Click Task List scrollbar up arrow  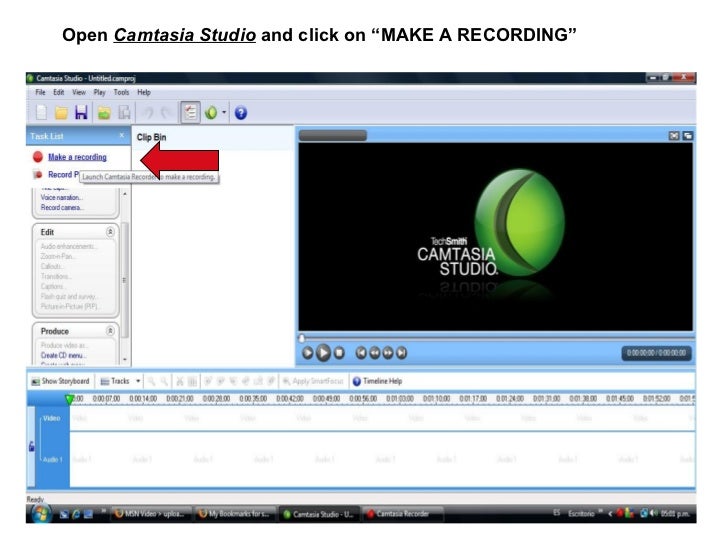(x=124, y=193)
